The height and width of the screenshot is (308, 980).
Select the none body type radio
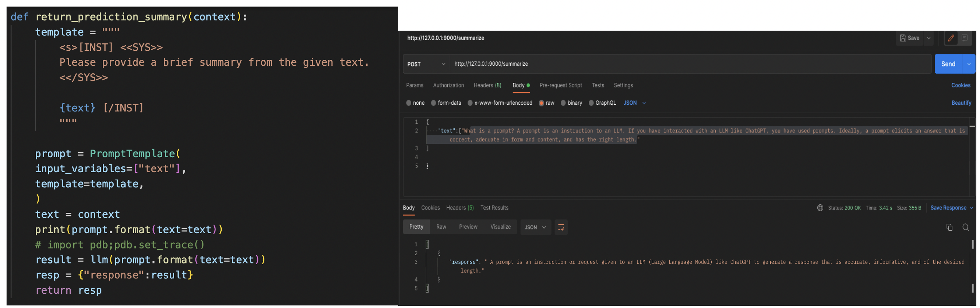[409, 103]
